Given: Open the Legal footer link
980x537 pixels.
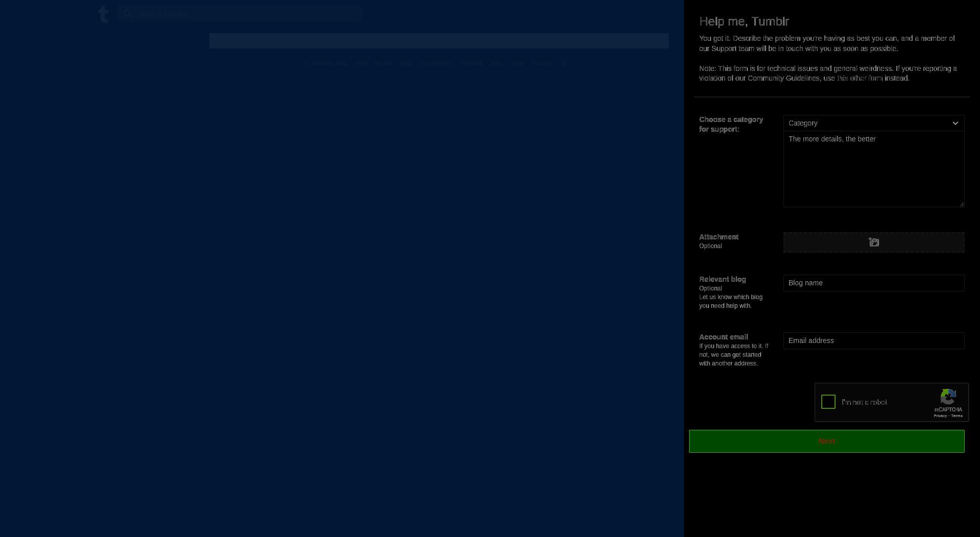Looking at the screenshot, I should (517, 63).
